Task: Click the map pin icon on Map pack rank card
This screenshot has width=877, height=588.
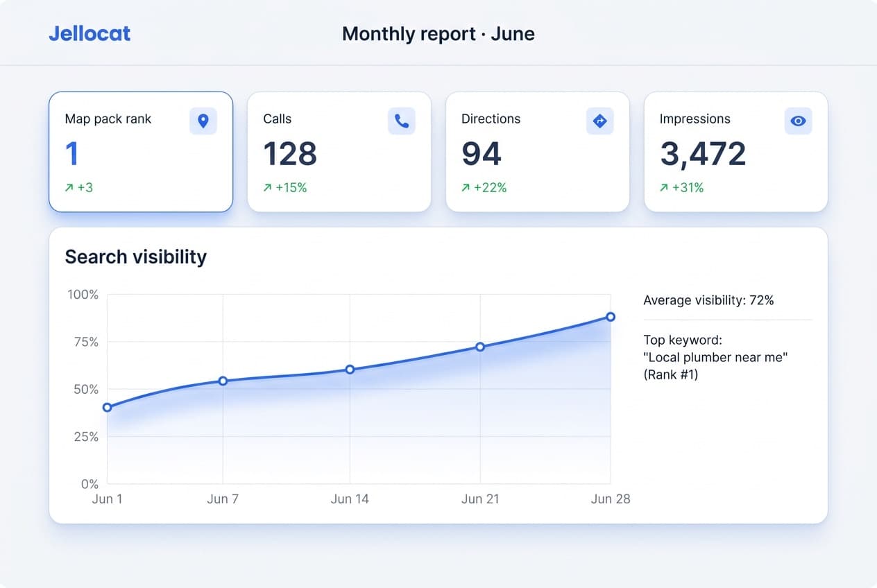Action: [203, 121]
